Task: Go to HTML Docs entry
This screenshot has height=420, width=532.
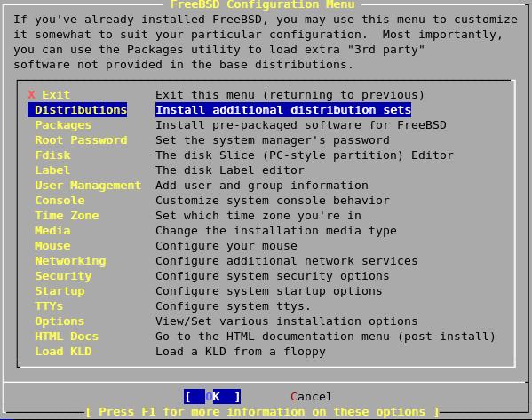Action: pos(67,337)
